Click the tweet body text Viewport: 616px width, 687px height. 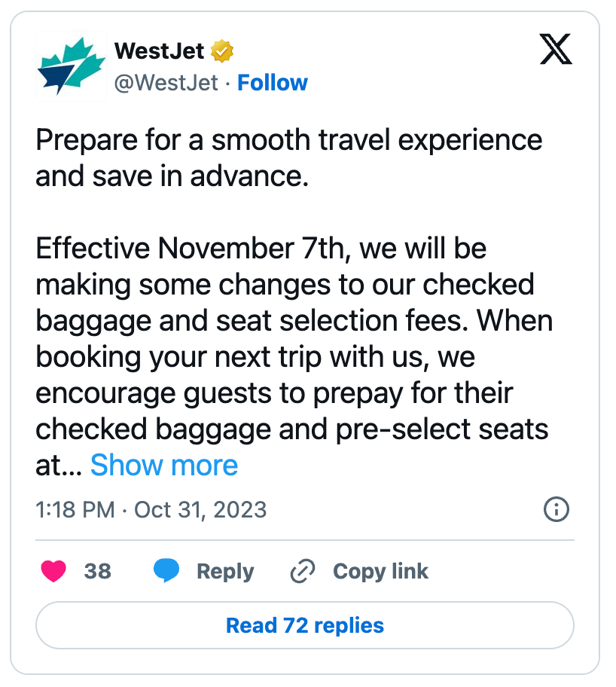click(x=294, y=302)
